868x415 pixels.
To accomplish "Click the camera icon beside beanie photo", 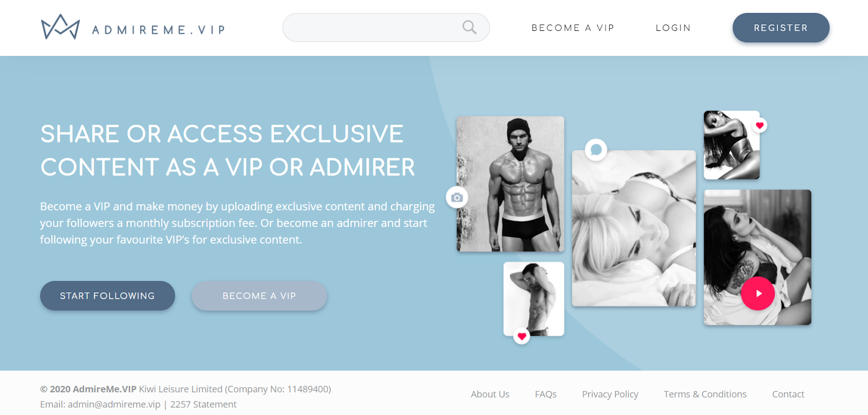I will pyautogui.click(x=457, y=197).
